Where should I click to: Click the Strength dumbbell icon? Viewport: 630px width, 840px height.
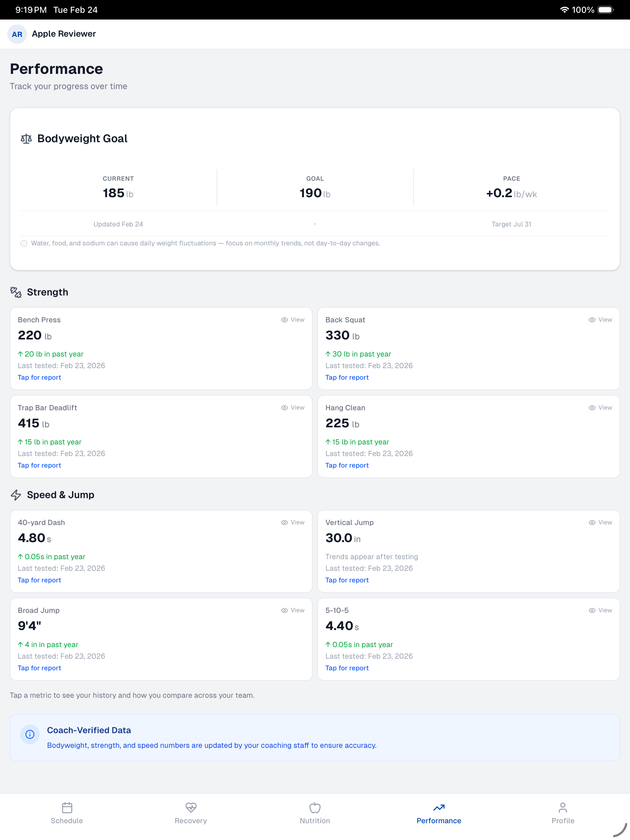coord(16,292)
